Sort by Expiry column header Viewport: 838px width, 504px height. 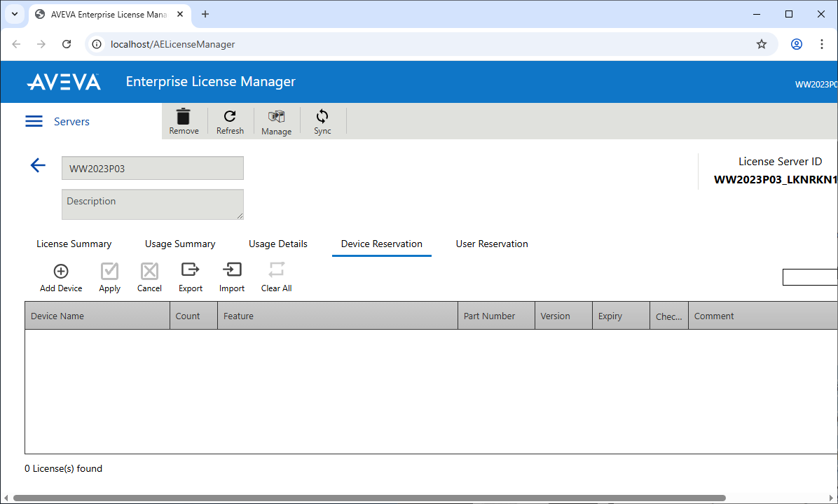pos(621,316)
